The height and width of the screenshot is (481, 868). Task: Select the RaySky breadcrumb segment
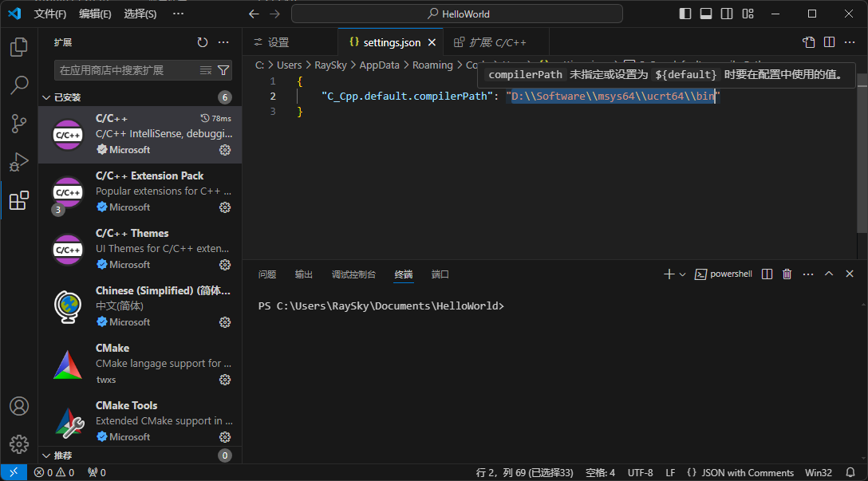330,65
